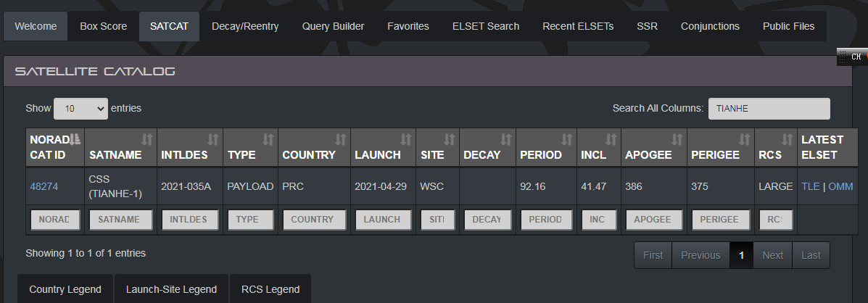Go to the Query Builder tab
This screenshot has width=868, height=303.
point(334,26)
